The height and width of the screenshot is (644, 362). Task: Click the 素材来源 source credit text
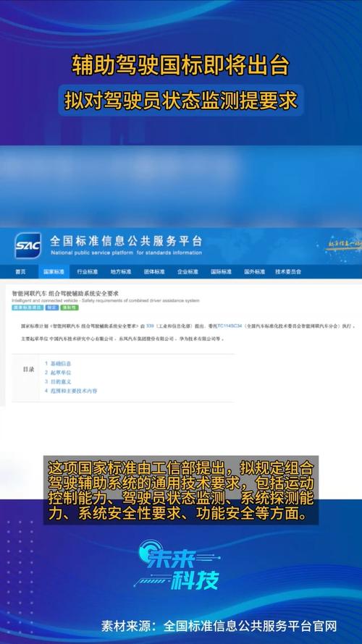[x=219, y=627]
